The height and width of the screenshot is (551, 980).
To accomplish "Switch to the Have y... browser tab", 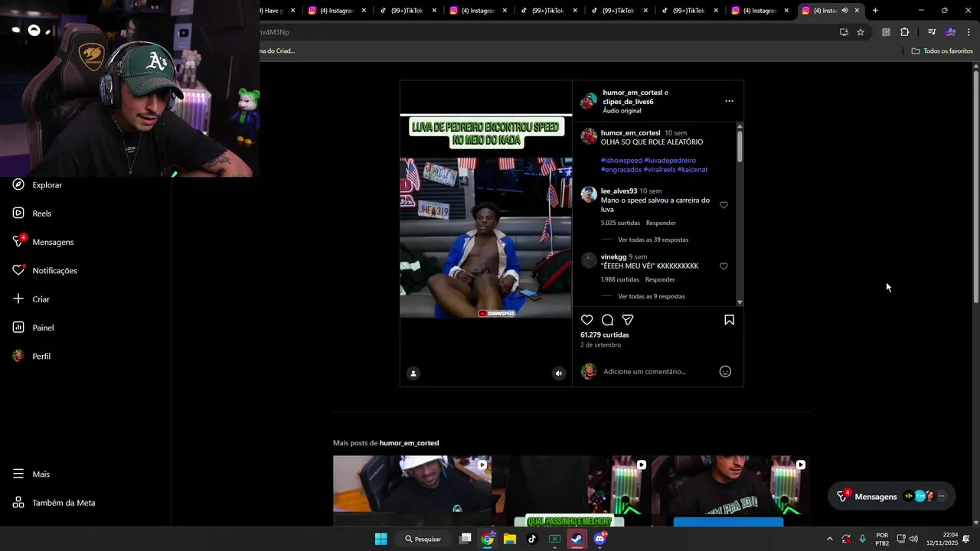I will click(273, 11).
